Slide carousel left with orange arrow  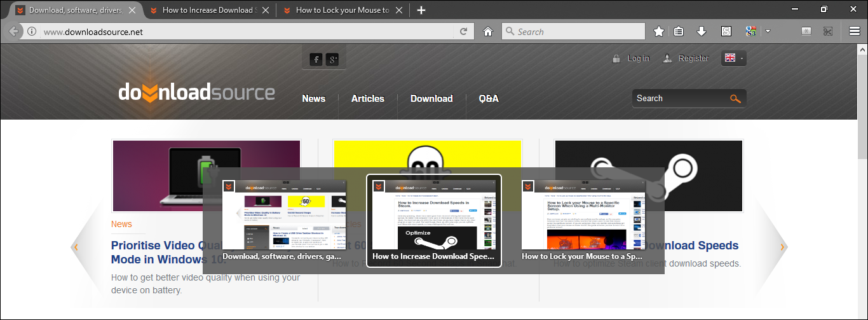coord(76,247)
